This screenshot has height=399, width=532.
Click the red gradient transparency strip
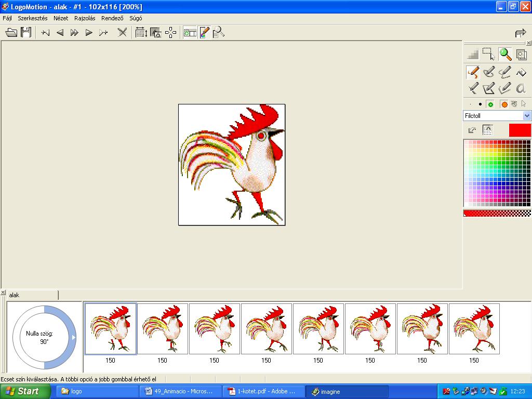coord(497,213)
